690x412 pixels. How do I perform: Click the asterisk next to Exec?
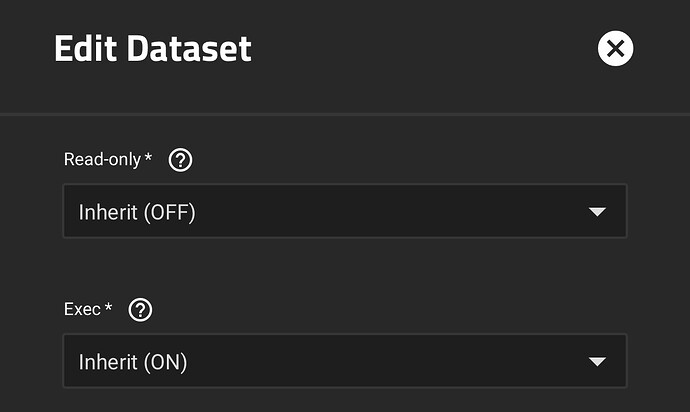[108, 306]
